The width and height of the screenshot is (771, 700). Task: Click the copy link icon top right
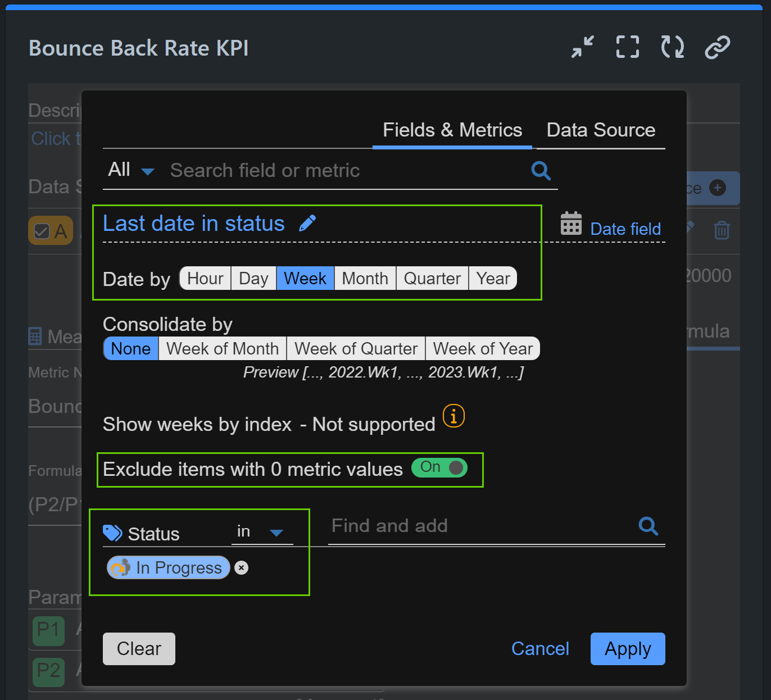pos(717,47)
